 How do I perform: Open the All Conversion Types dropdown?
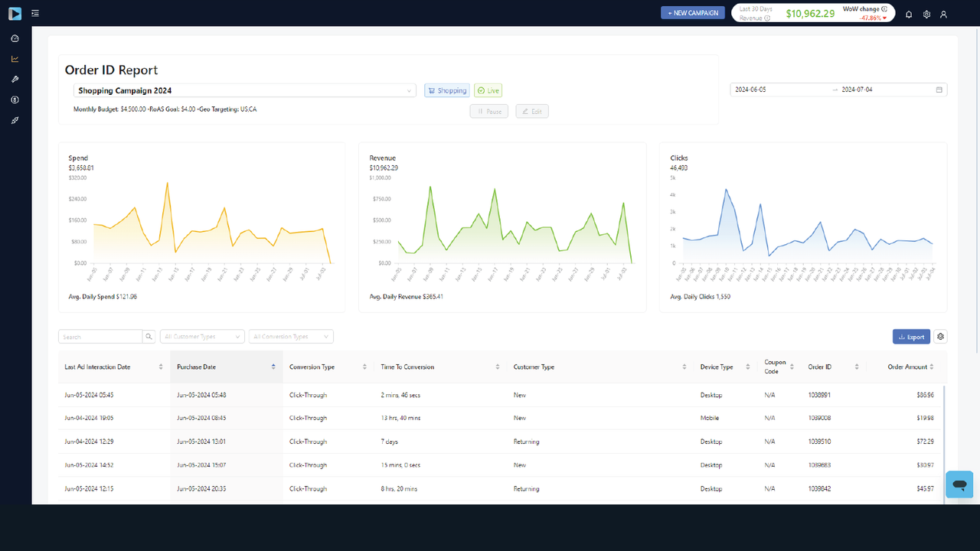click(x=291, y=337)
